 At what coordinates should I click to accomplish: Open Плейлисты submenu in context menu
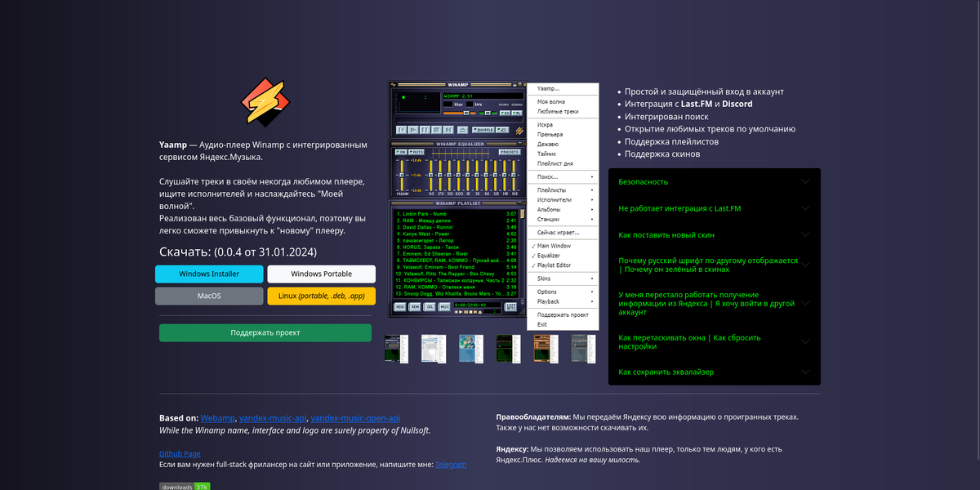click(x=563, y=189)
